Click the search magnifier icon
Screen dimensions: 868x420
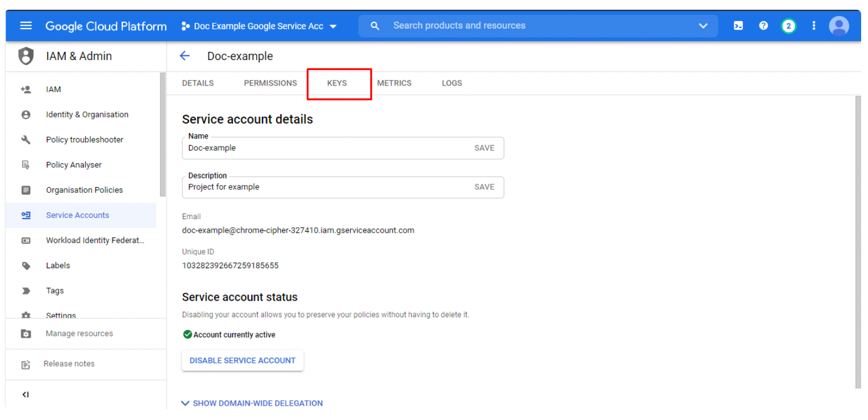click(x=375, y=26)
